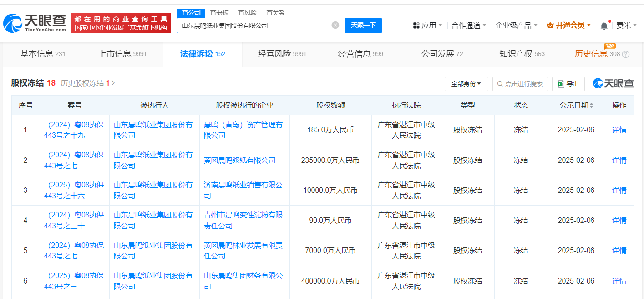The image size is (644, 299).
Task: Switch to 经营信息 tab
Action: click(362, 54)
